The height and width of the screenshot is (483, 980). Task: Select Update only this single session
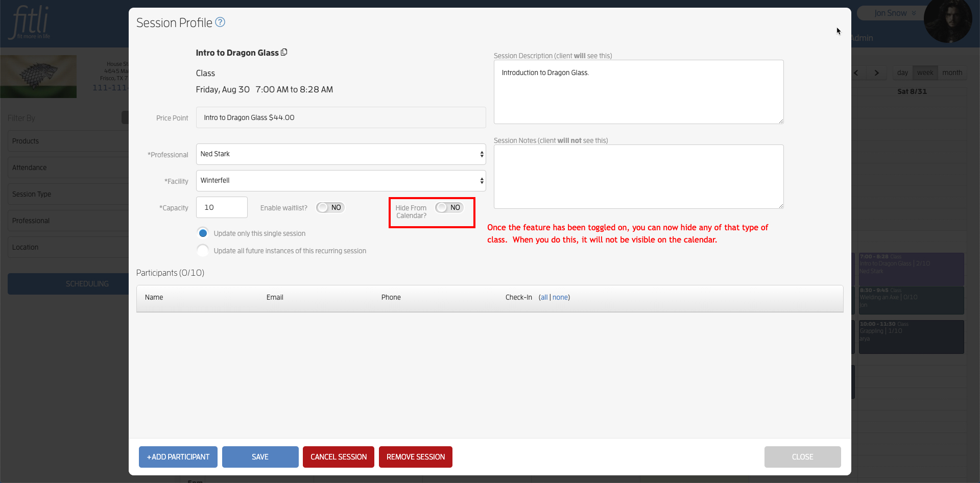point(203,233)
